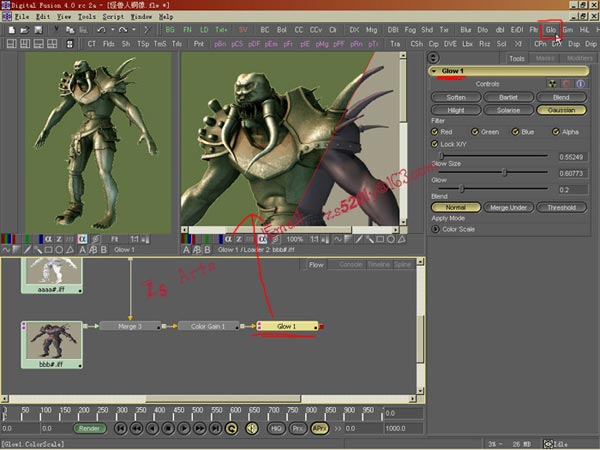Toggle the loop playback button
The height and width of the screenshot is (450, 600).
point(232,428)
